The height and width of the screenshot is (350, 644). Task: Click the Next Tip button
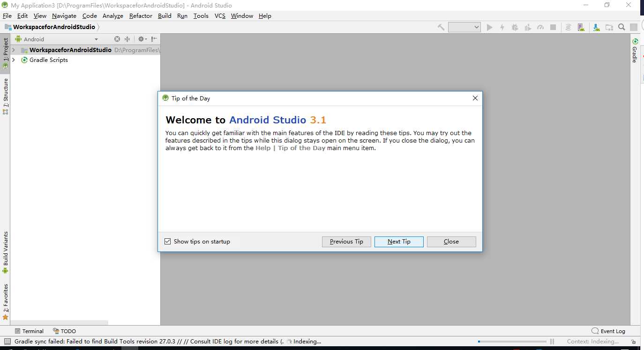click(x=399, y=242)
